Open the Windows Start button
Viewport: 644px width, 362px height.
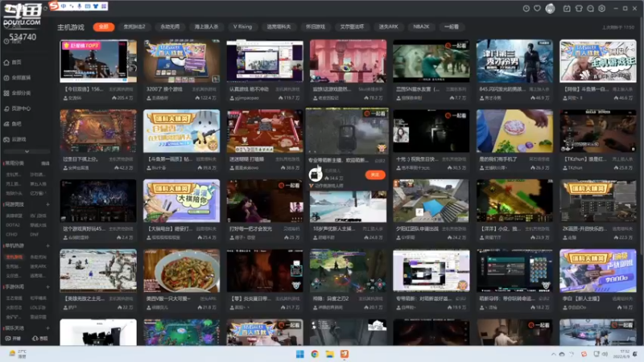pyautogui.click(x=299, y=354)
